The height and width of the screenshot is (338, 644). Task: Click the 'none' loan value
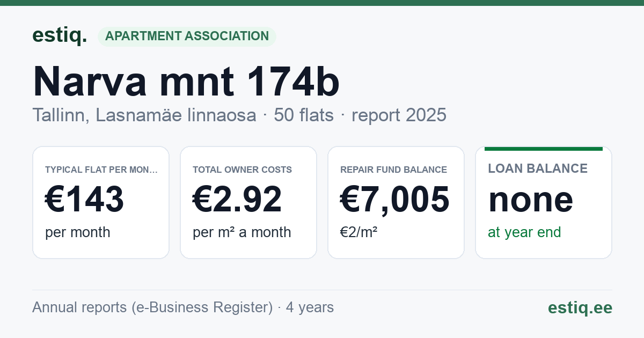click(531, 199)
